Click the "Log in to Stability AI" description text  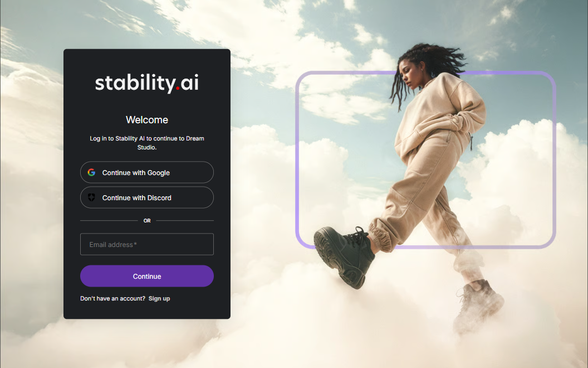click(147, 143)
